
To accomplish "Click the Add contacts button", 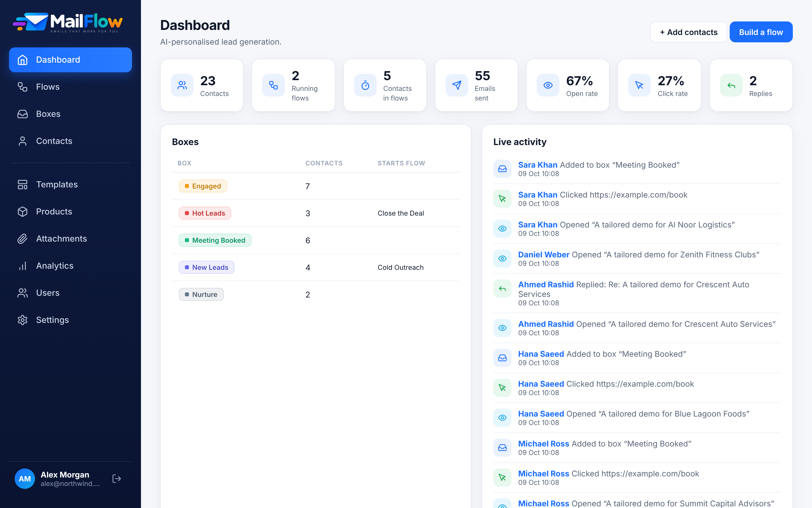I will pos(689,32).
